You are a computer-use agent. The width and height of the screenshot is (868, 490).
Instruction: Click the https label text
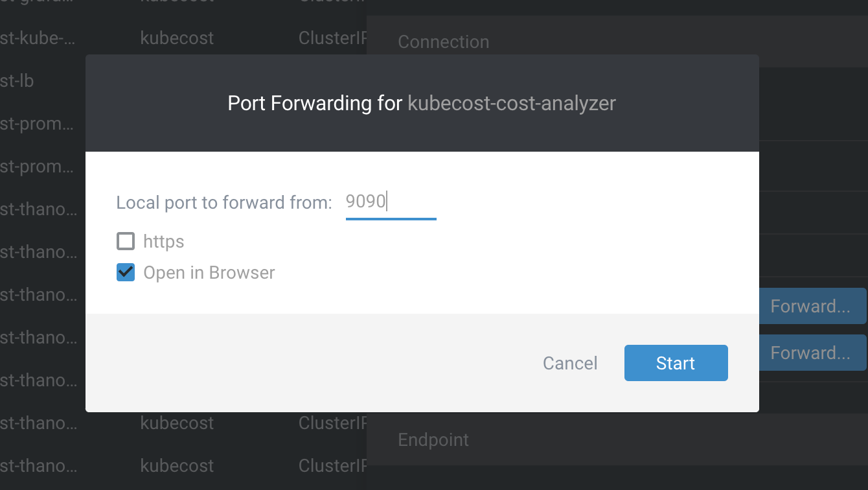coord(164,242)
